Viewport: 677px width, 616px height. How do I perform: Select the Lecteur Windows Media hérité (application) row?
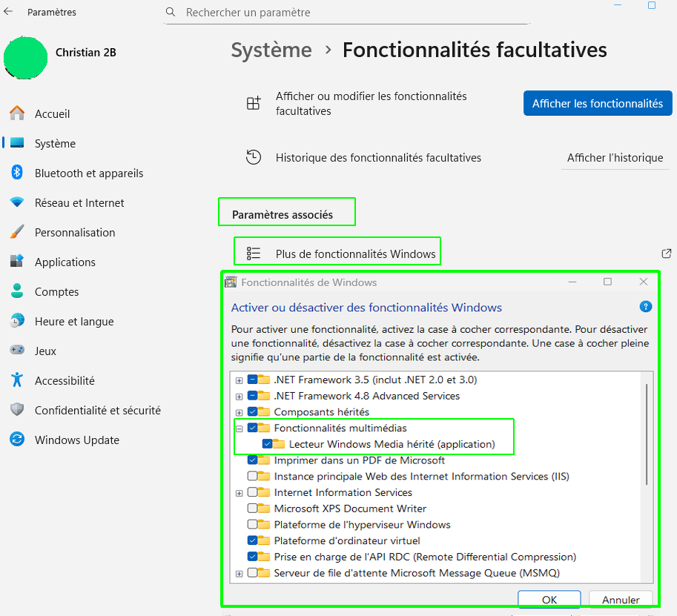click(x=392, y=444)
